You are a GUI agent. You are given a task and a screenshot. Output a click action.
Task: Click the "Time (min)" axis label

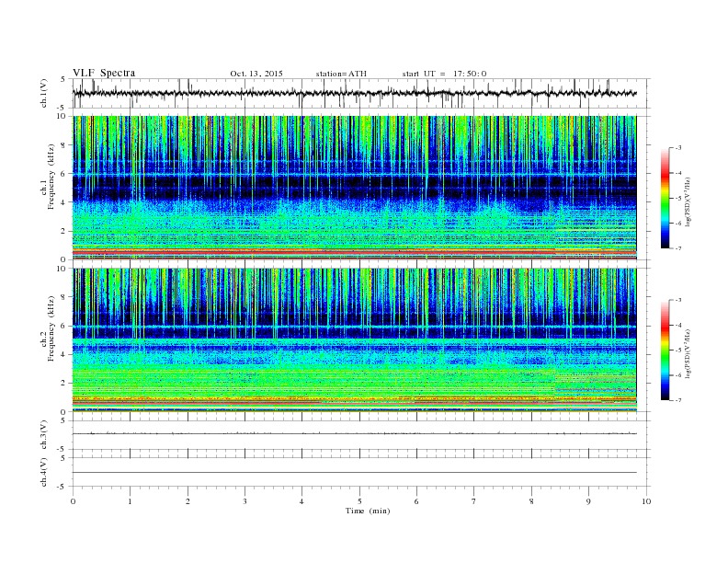tap(368, 511)
